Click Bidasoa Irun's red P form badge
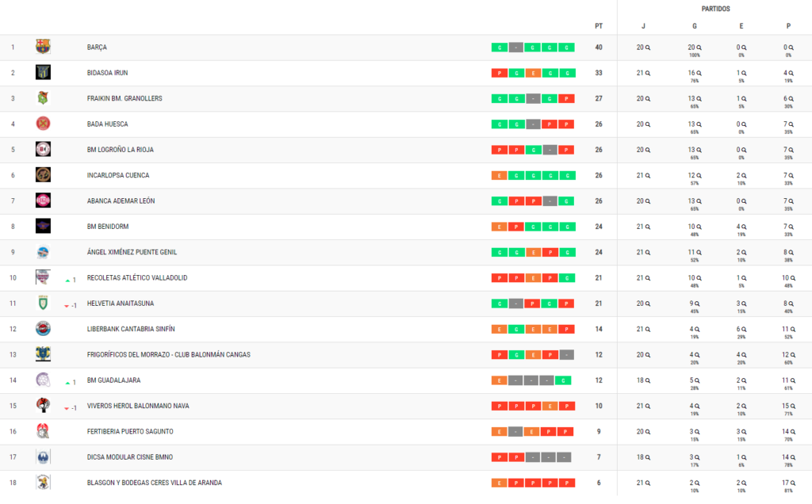The image size is (812, 504). click(x=500, y=73)
